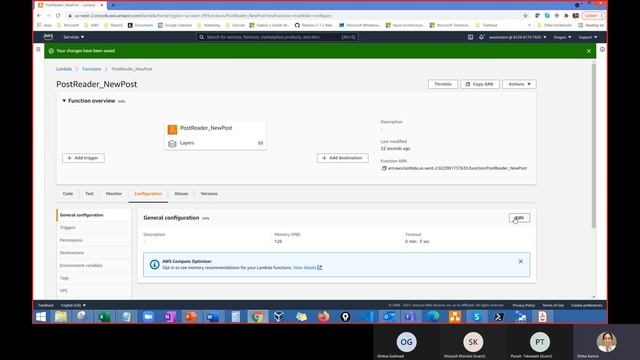Click the Chrome Update button
This screenshot has height=360, width=640.
point(593,16)
